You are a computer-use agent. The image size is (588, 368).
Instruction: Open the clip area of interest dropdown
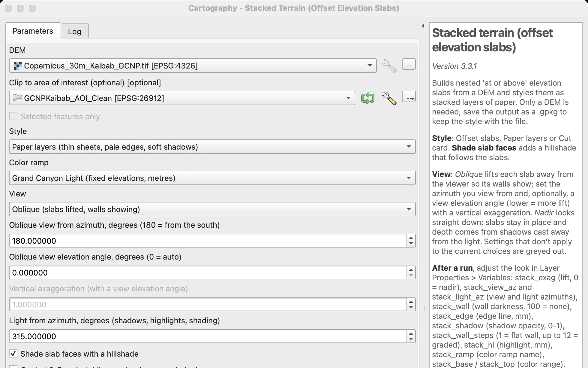point(182,98)
